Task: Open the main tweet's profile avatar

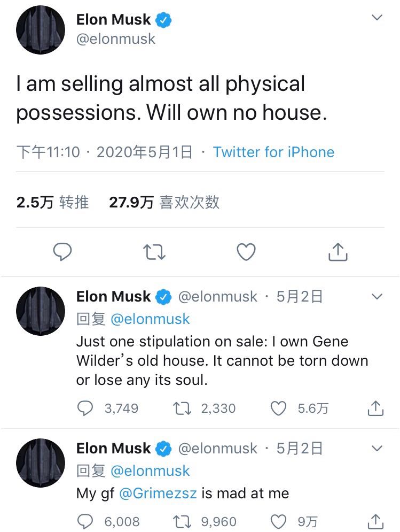Action: pyautogui.click(x=41, y=29)
